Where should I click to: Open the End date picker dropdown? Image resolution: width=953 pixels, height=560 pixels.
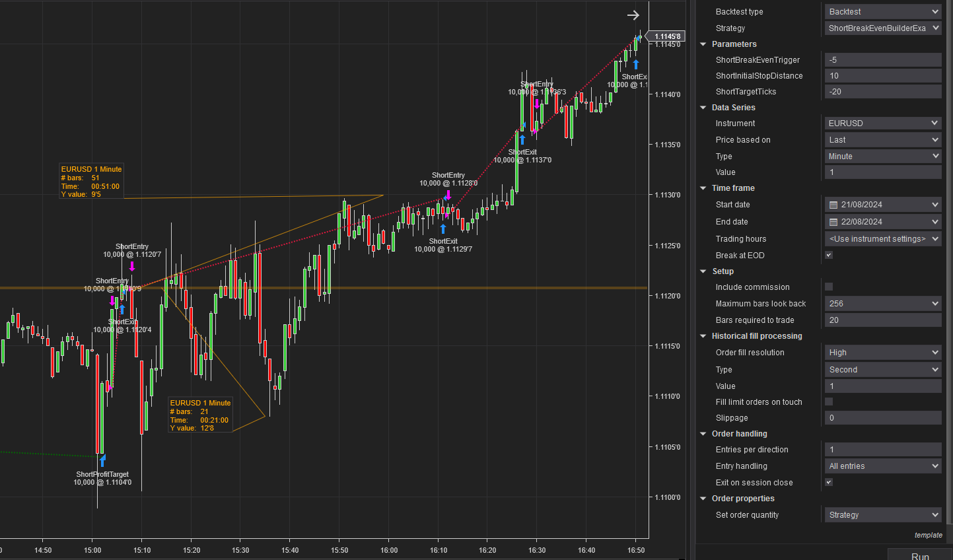coord(935,222)
